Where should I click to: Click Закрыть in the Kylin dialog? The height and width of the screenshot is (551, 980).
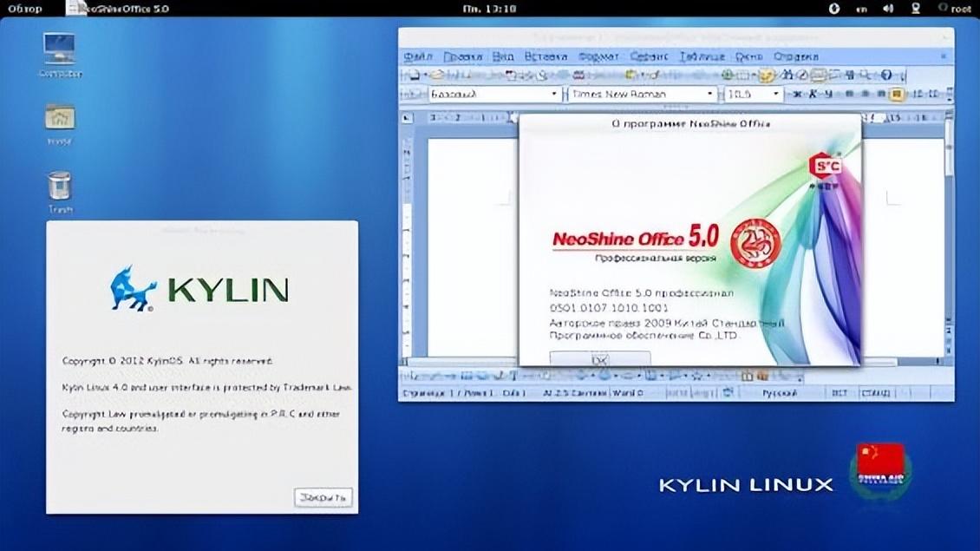(323, 498)
